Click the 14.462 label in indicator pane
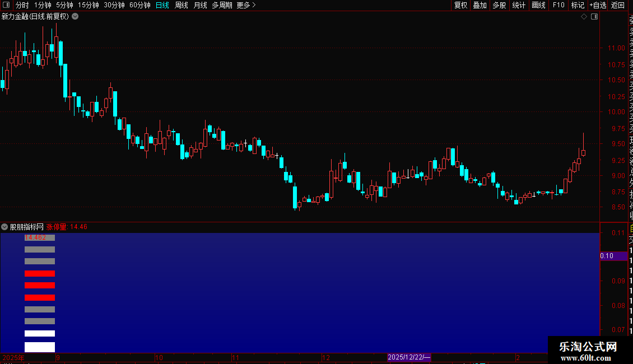Image resolution: width=633 pixels, height=364 pixels. [35, 237]
